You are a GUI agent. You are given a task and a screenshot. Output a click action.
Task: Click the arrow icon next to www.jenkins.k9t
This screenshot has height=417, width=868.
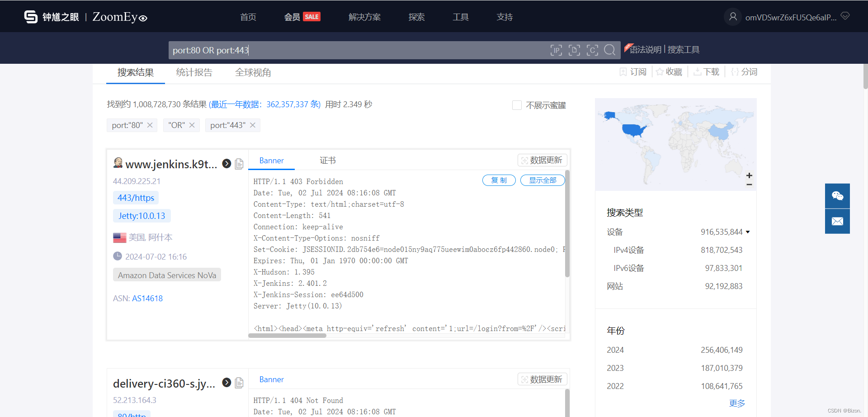[x=227, y=164]
